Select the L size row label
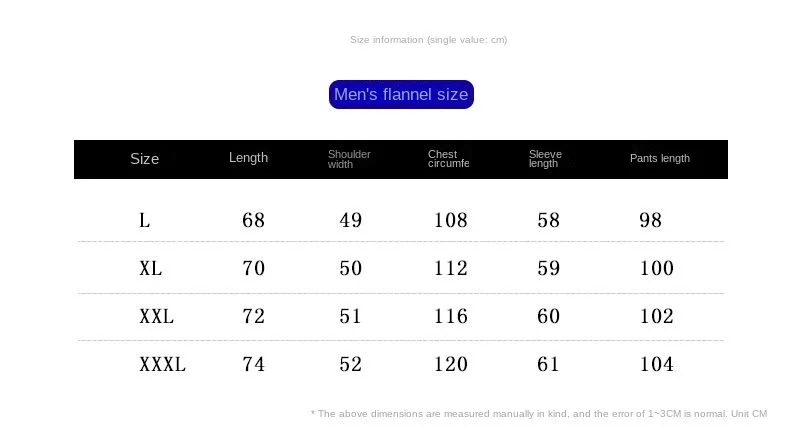 [145, 220]
